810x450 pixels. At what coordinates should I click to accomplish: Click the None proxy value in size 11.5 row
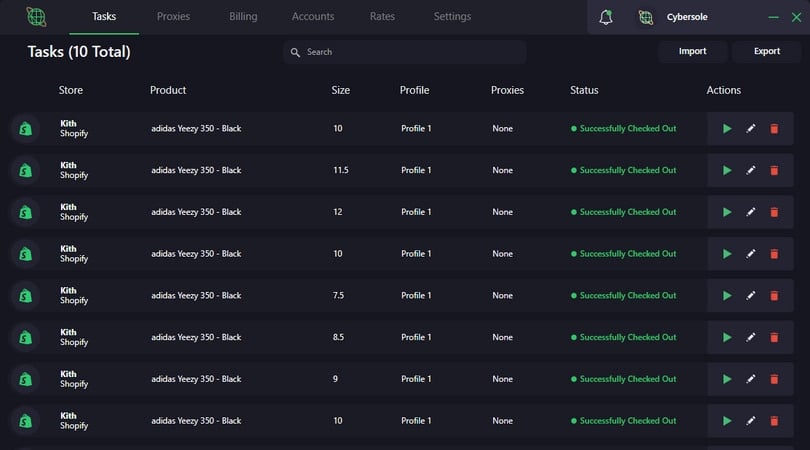(503, 170)
